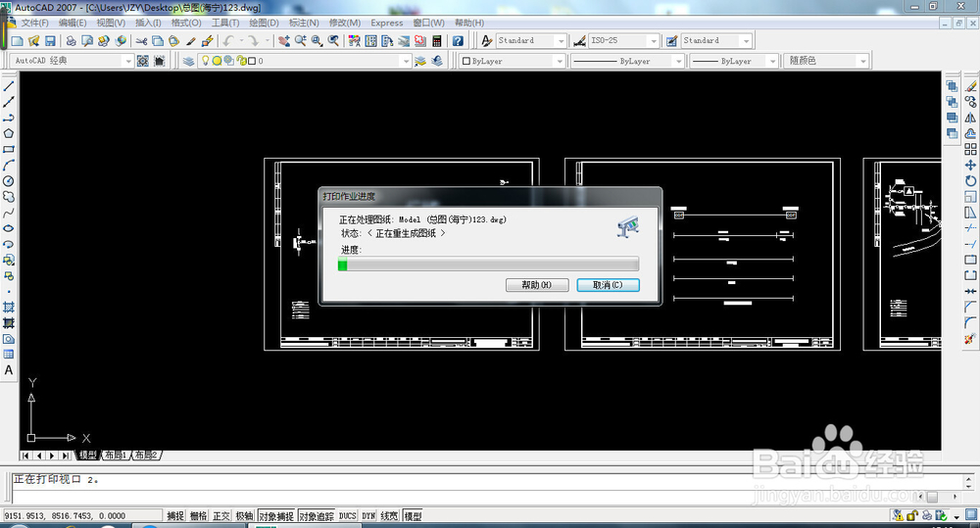Open the Layer Properties Manager icon
The image size is (980, 528).
(x=188, y=61)
